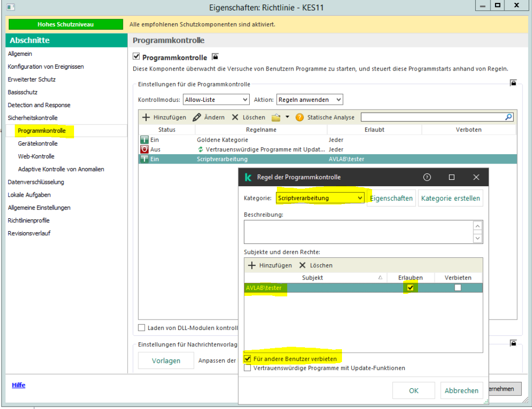Click Löschen in the rules list toolbar

click(249, 117)
